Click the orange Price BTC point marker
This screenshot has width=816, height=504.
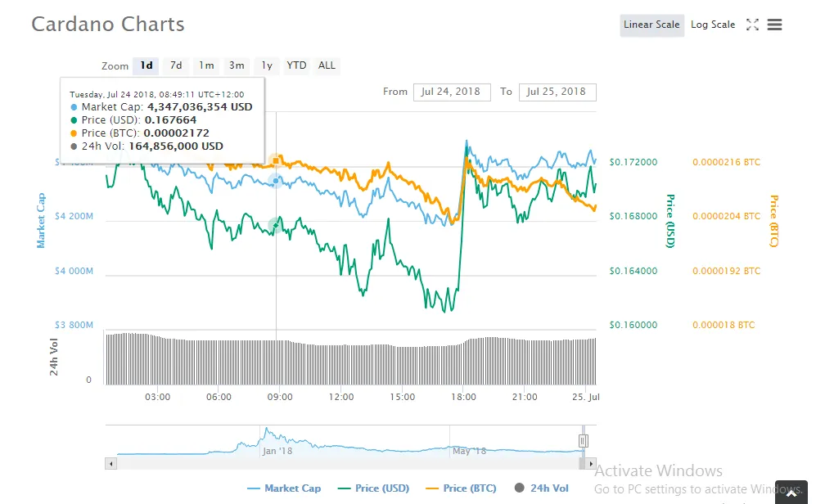[275, 160]
